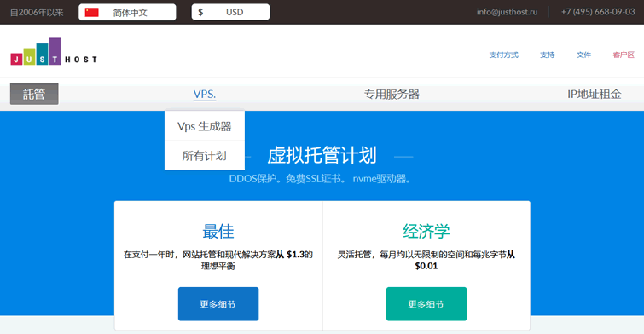Open the VPS. menu item
Viewport: 644px width, 334px height.
[x=205, y=95]
